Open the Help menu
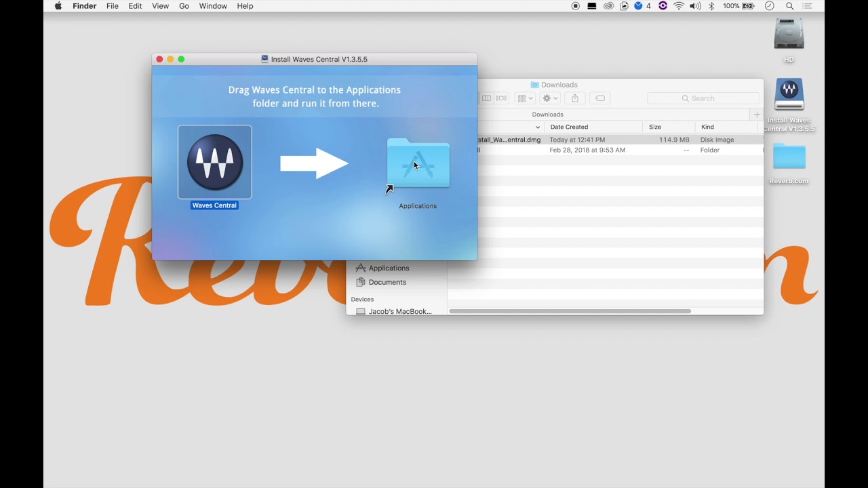 (245, 6)
